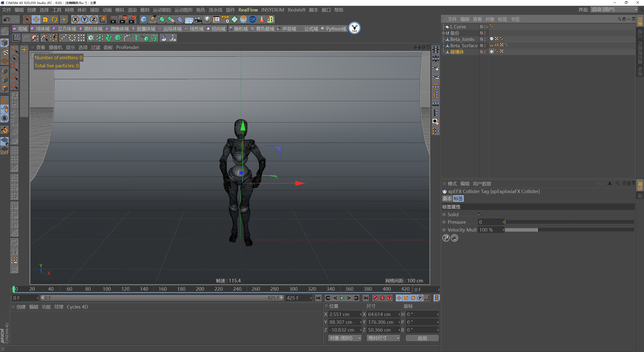Click the Rotate tool icon
Screen dimensions: 644x352
[x=54, y=19]
